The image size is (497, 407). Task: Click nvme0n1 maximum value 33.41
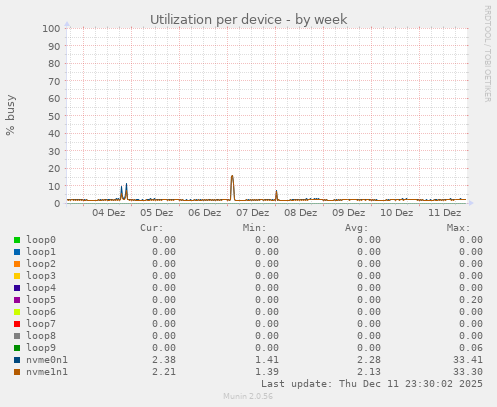coord(468,360)
